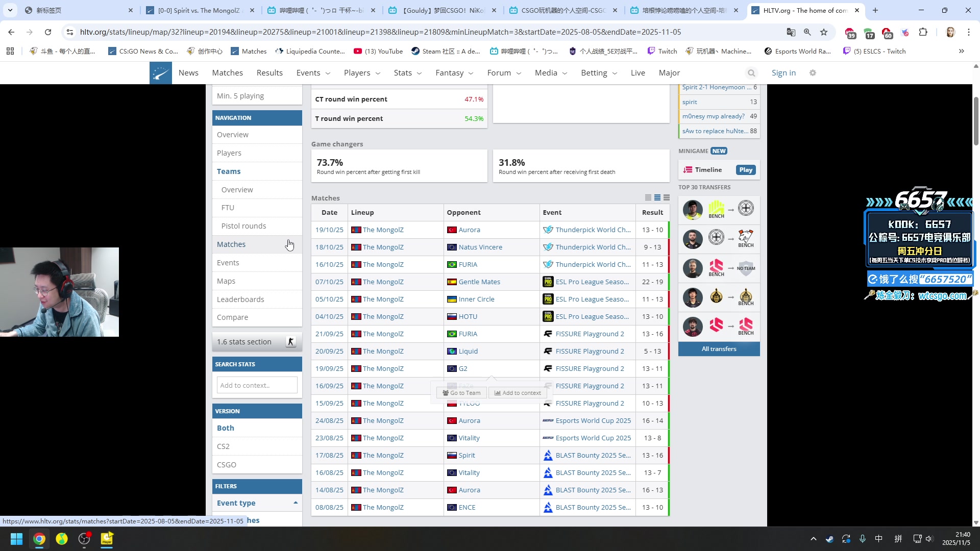Image resolution: width=980 pixels, height=551 pixels.
Task: Click the HLTV logo home icon
Action: (x=160, y=73)
